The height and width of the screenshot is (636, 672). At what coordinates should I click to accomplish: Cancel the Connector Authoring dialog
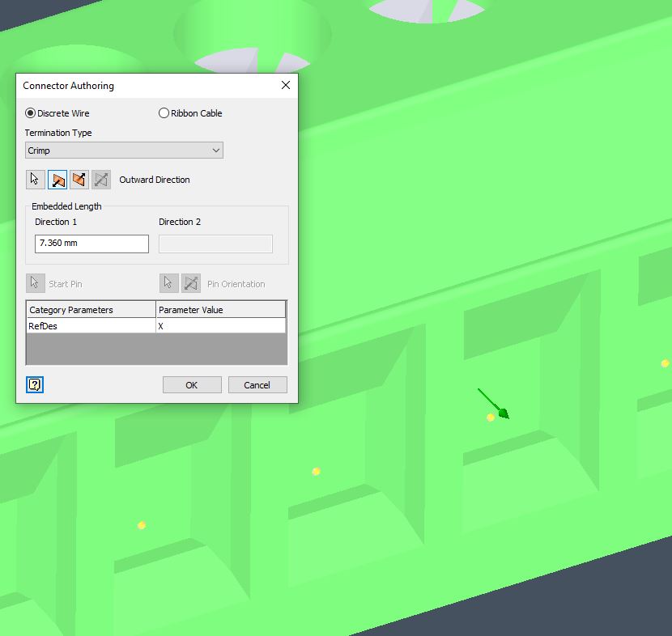tap(257, 384)
